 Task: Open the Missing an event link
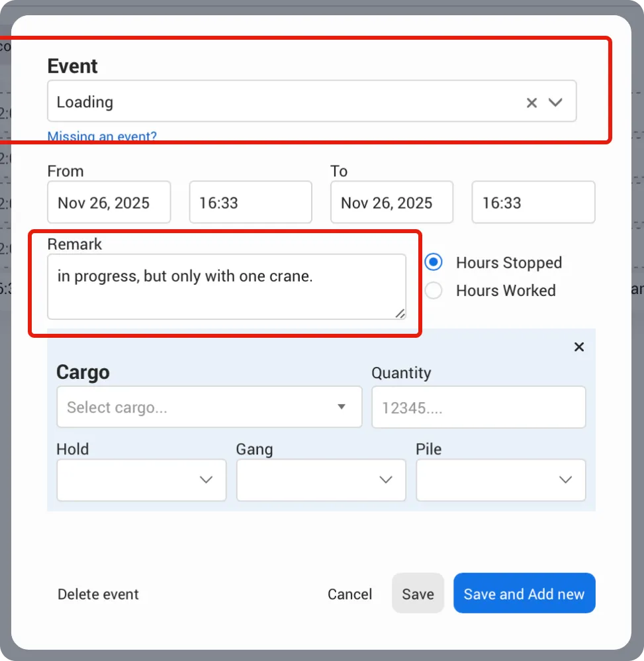point(102,136)
